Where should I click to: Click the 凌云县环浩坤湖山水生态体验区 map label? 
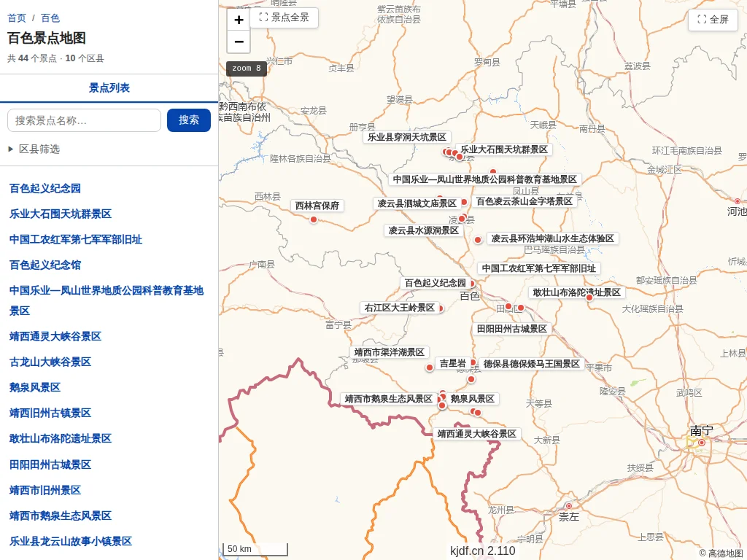click(553, 238)
